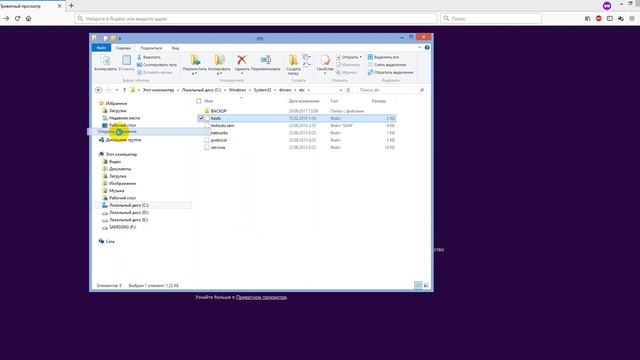This screenshot has height=360, width=640.
Task: Switch to the Share ribbon tab
Action: [x=151, y=48]
